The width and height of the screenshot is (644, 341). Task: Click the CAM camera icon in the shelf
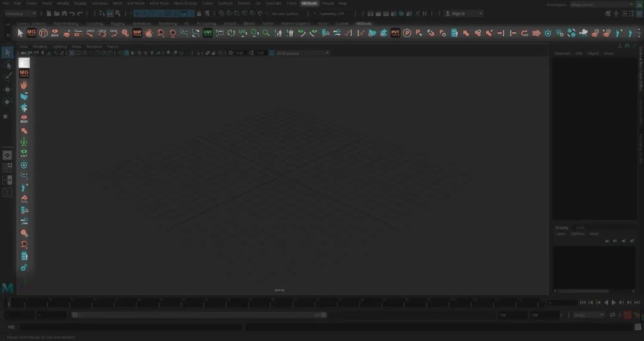583,33
